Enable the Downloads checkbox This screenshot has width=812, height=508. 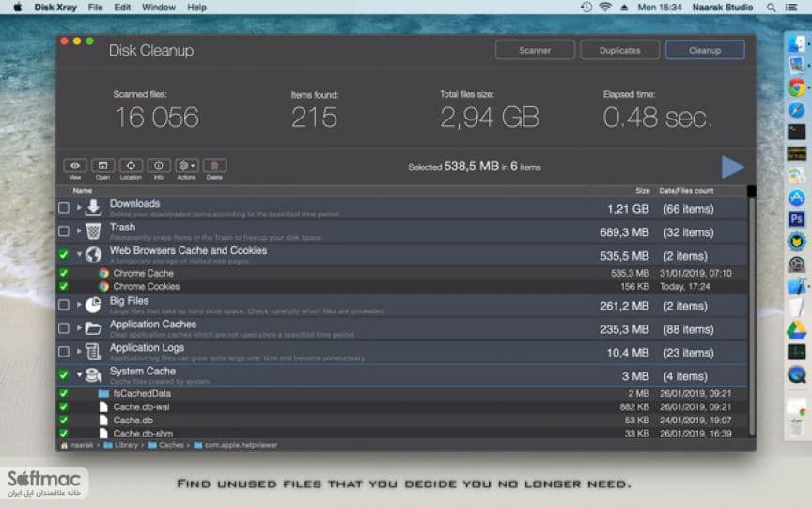pos(64,208)
